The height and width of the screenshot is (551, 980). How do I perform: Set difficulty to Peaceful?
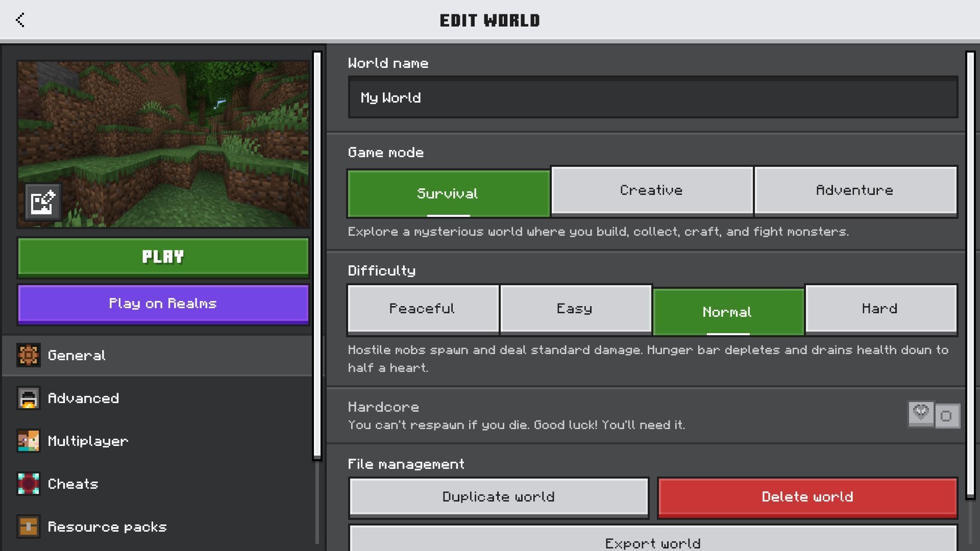pyautogui.click(x=422, y=308)
